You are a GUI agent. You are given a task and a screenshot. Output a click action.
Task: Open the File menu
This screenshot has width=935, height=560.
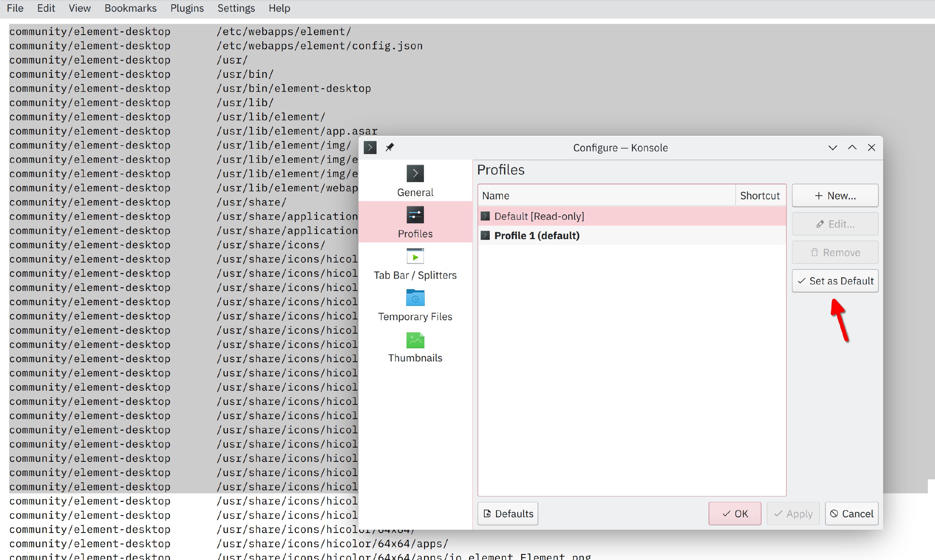[15, 8]
